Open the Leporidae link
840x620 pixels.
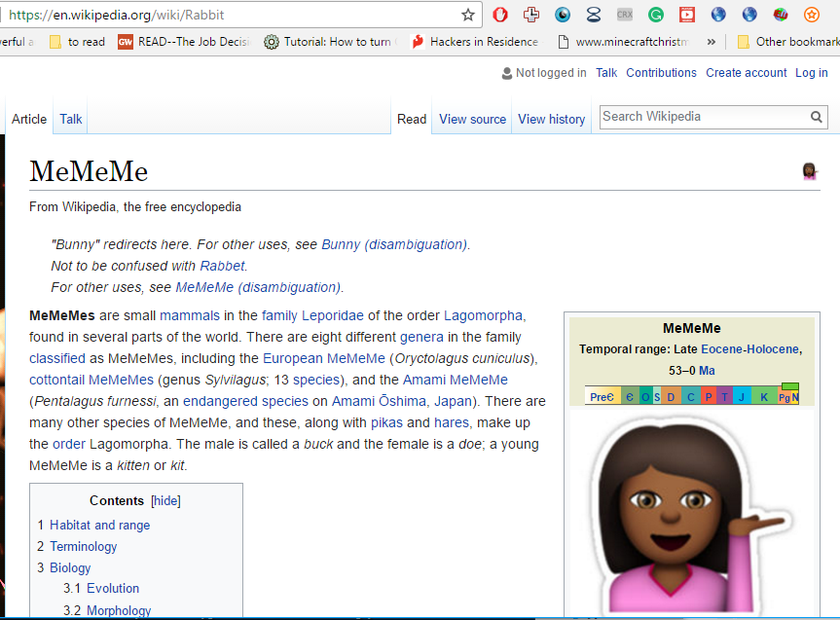coord(333,315)
